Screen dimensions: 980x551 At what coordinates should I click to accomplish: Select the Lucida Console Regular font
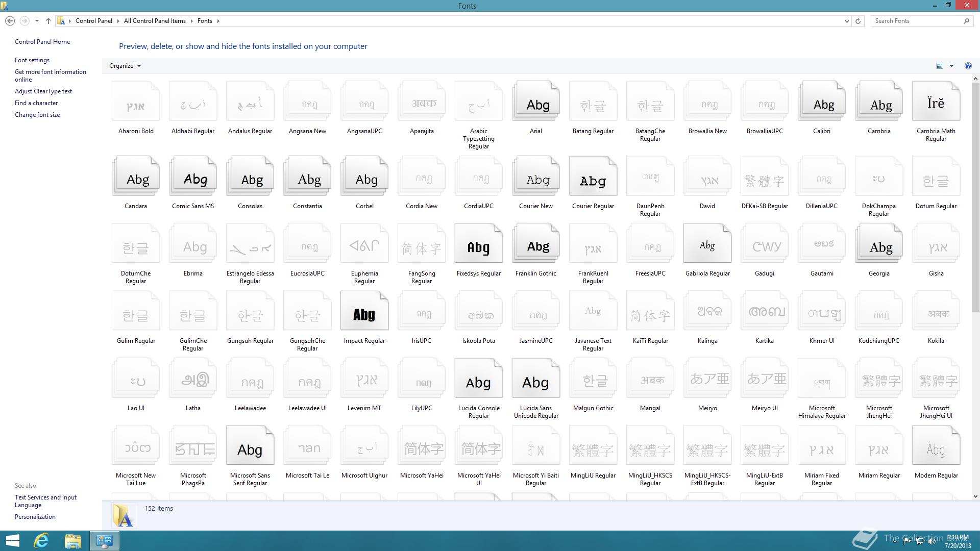479,378
